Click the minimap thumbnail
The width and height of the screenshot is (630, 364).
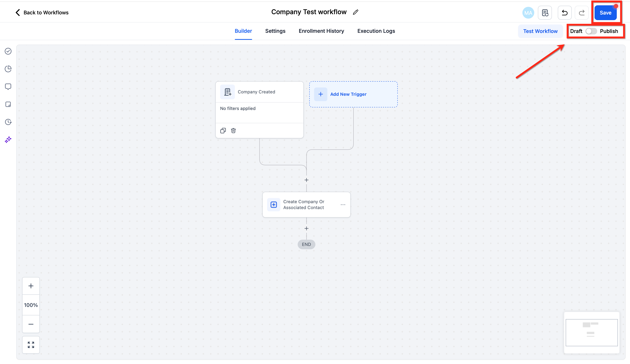click(x=591, y=332)
